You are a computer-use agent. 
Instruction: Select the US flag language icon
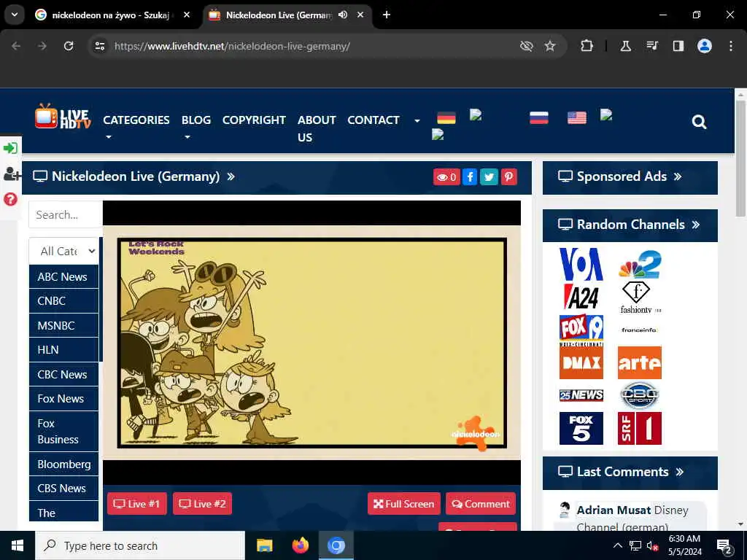pyautogui.click(x=577, y=117)
